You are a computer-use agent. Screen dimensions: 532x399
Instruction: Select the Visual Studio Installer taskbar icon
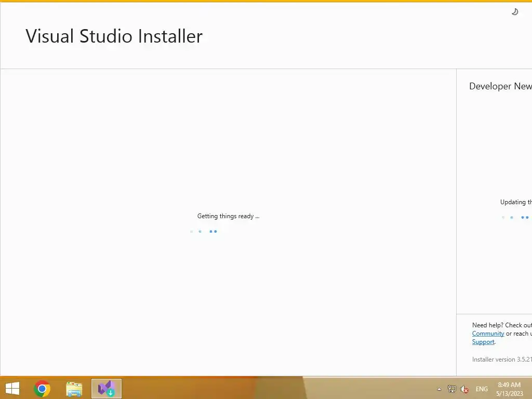106,389
